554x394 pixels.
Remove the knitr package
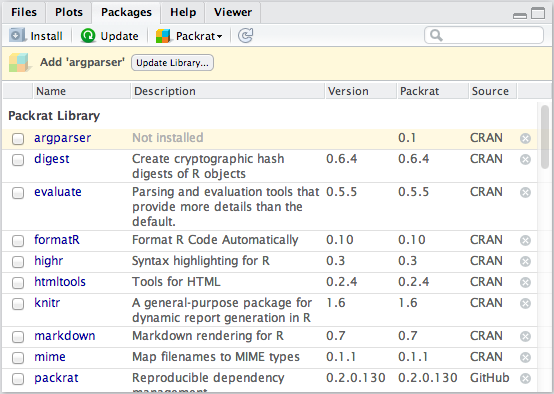click(525, 303)
